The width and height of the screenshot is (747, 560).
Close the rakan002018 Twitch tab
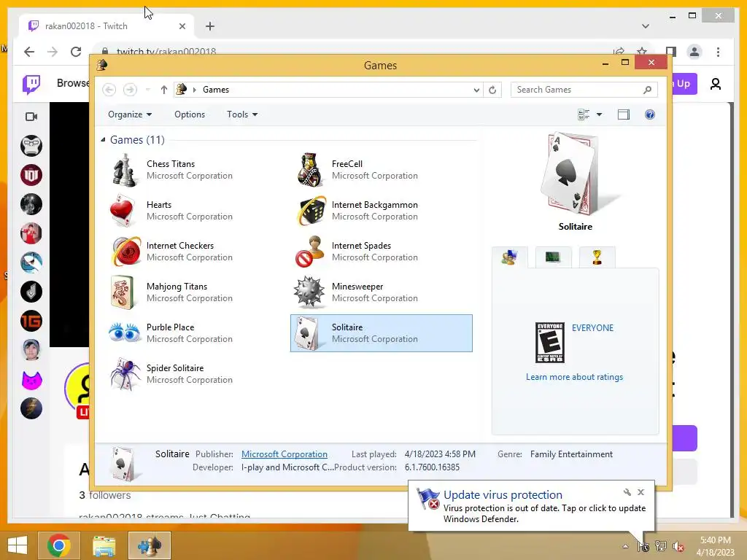point(182,26)
